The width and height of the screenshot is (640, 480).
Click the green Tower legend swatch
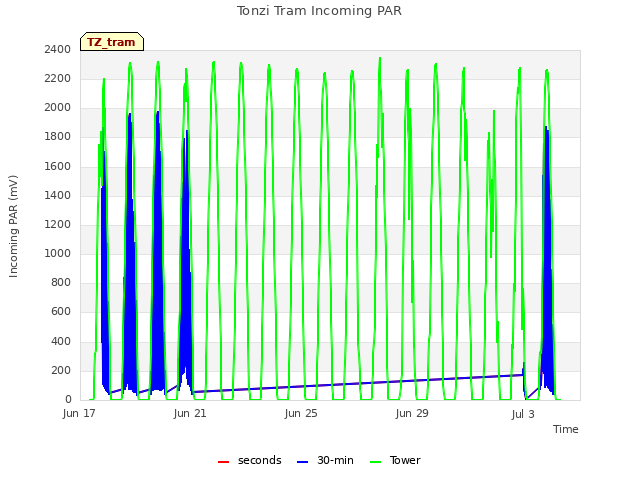tap(375, 462)
